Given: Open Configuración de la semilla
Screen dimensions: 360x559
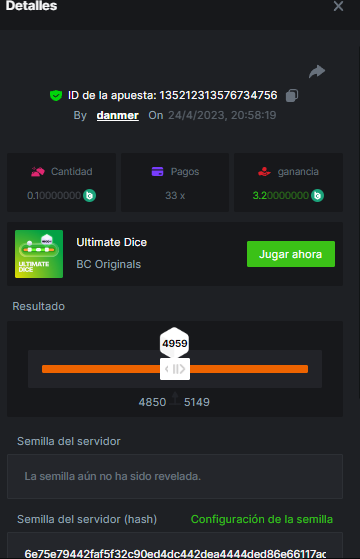Looking at the screenshot, I should pos(262,519).
